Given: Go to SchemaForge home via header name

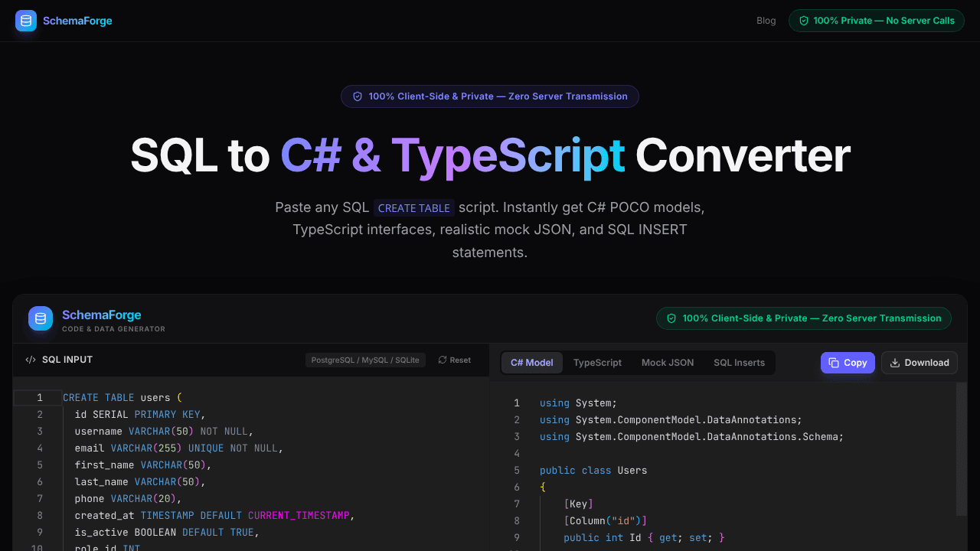Looking at the screenshot, I should click(77, 21).
